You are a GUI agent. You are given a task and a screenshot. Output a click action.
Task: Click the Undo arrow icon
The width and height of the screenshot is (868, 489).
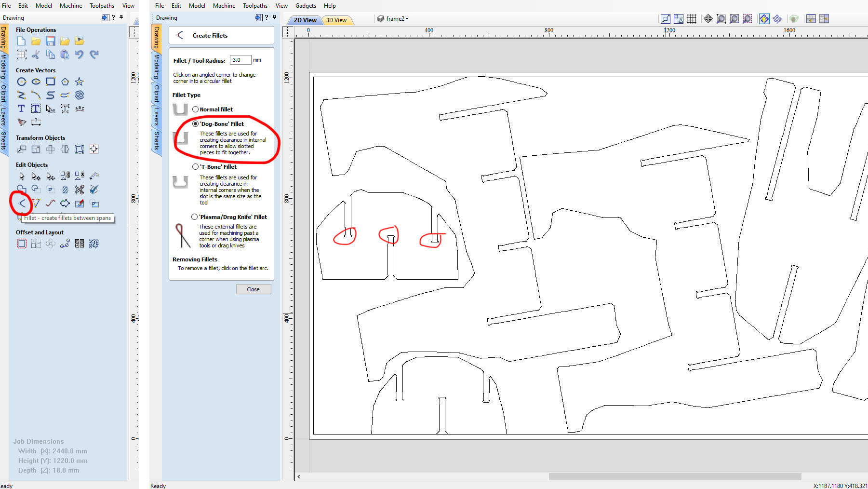click(79, 54)
